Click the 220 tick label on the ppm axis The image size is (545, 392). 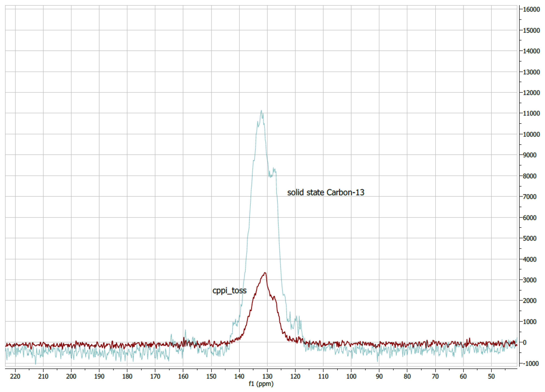pyautogui.click(x=15, y=376)
